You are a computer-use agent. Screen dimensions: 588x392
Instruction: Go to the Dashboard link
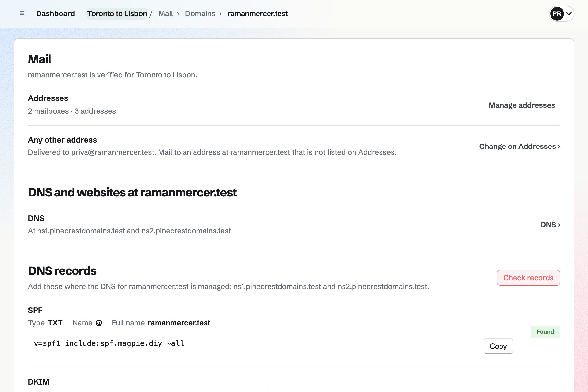[56, 13]
